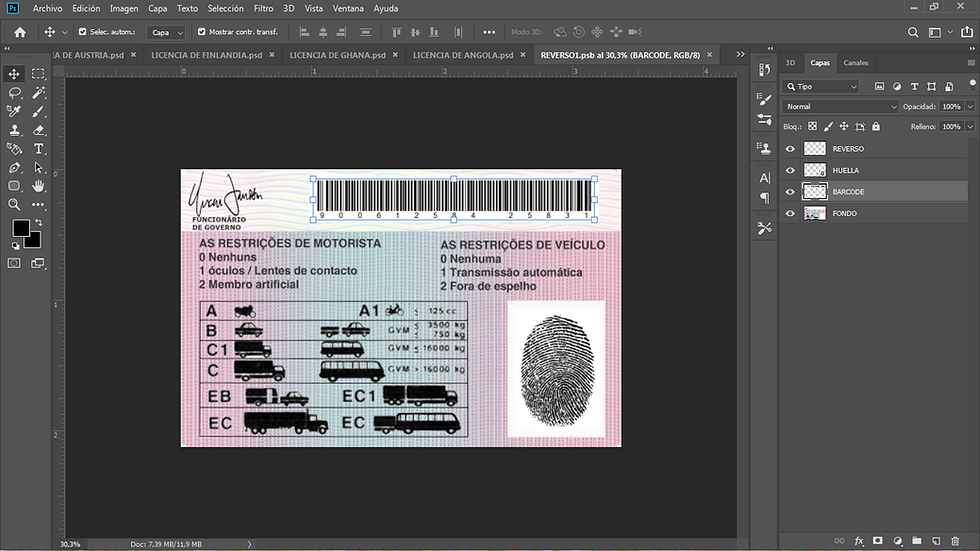
Task: Switch to the Canales tab
Action: (x=856, y=62)
